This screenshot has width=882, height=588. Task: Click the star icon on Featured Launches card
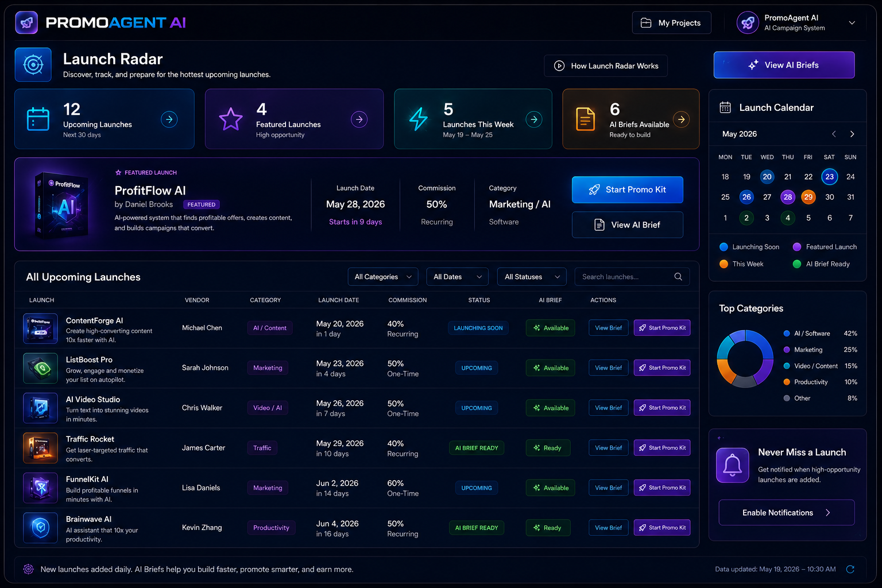[x=231, y=119]
